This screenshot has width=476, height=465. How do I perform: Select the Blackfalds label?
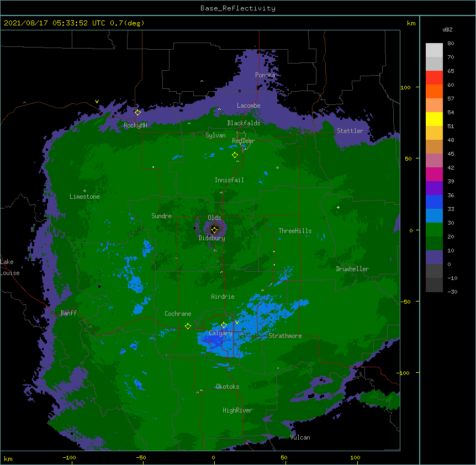(244, 123)
